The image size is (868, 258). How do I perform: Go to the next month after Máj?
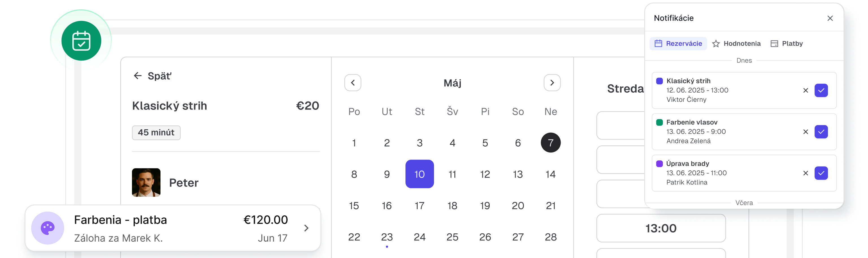tap(552, 83)
